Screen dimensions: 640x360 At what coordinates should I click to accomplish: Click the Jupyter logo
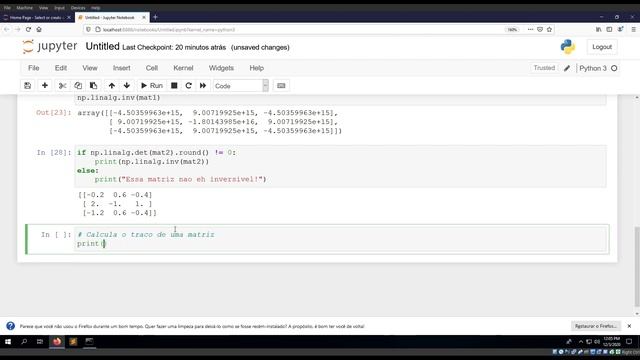point(50,47)
